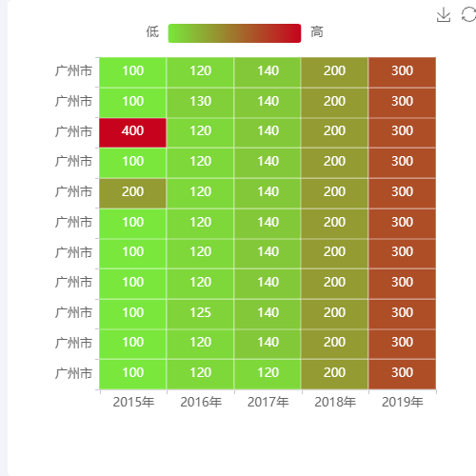Click the olive 200 cell in 2015年 column
The width and height of the screenshot is (476, 476).
click(x=132, y=193)
